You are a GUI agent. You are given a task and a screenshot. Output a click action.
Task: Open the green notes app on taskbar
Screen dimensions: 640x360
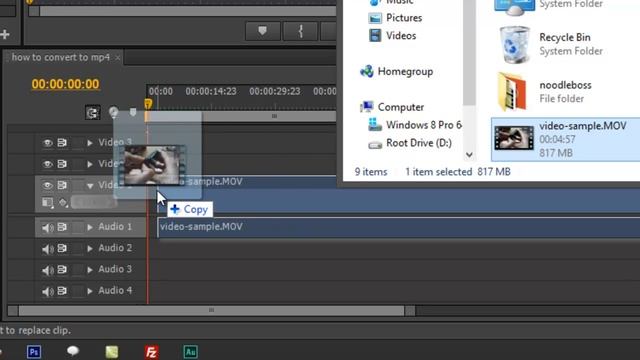[112, 352]
